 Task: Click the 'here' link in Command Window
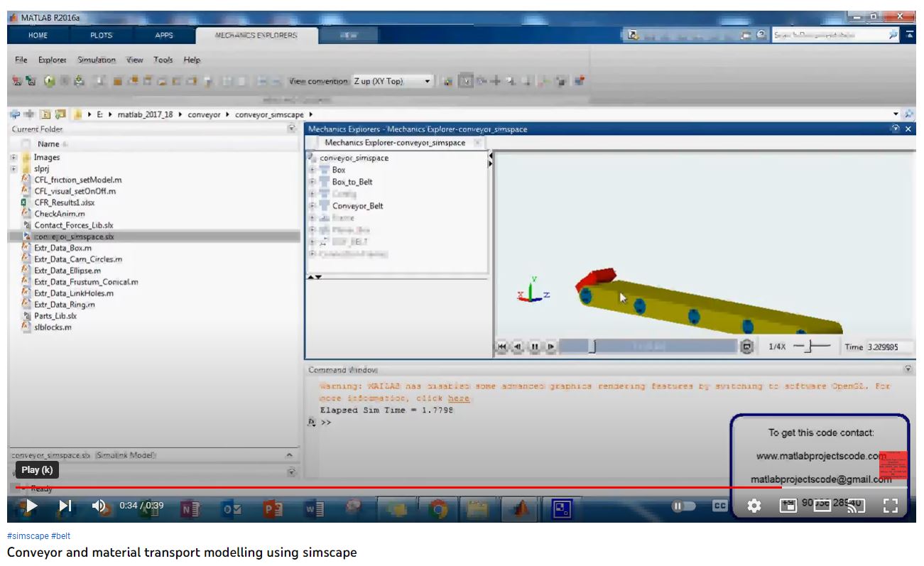(x=459, y=398)
